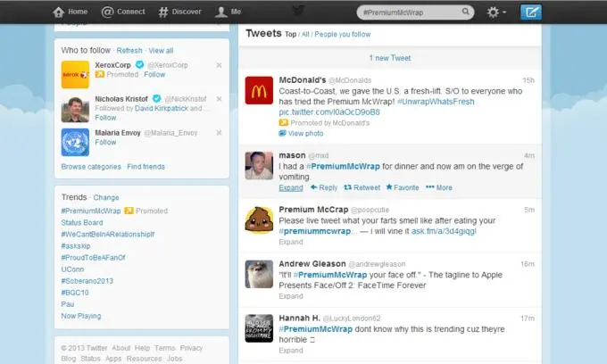Open the Pau trend

click(67, 304)
